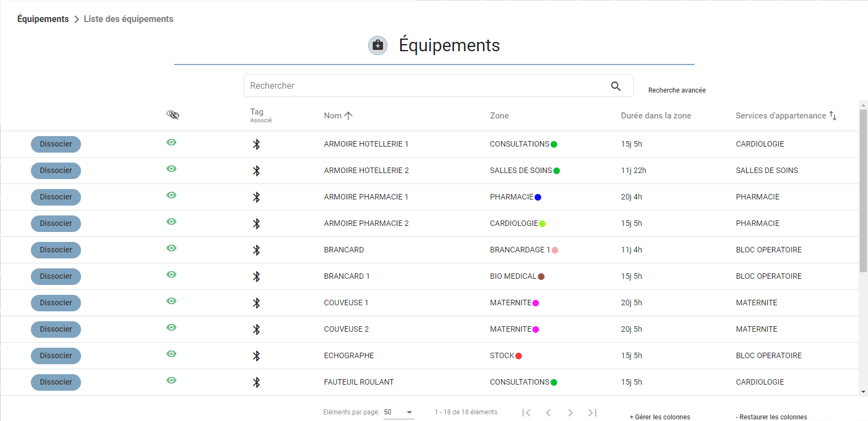Image resolution: width=868 pixels, height=421 pixels.
Task: Sort by Nom column arrow
Action: tap(348, 116)
